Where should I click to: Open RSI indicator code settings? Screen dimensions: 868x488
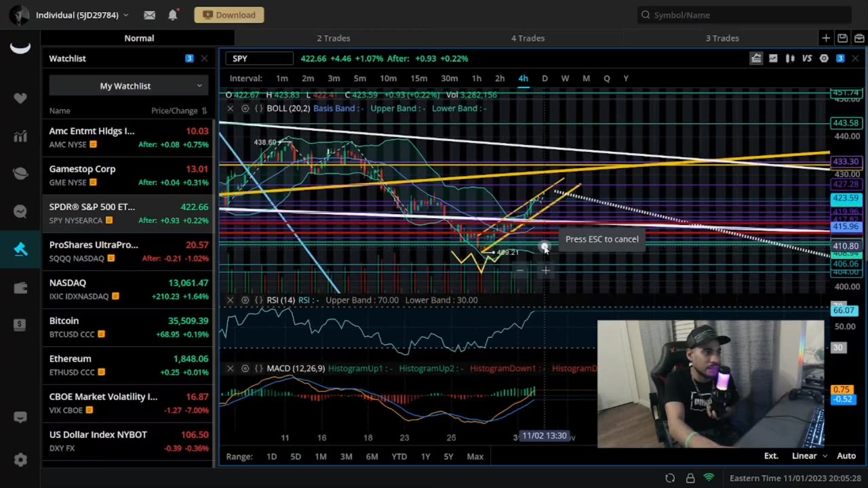[258, 300]
